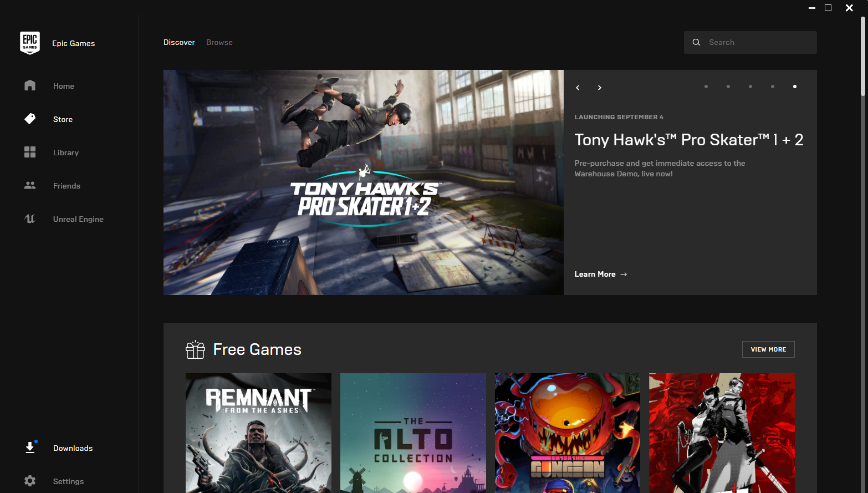
Task: Click the Tony Hawk's Pro Skater title
Action: pos(689,140)
